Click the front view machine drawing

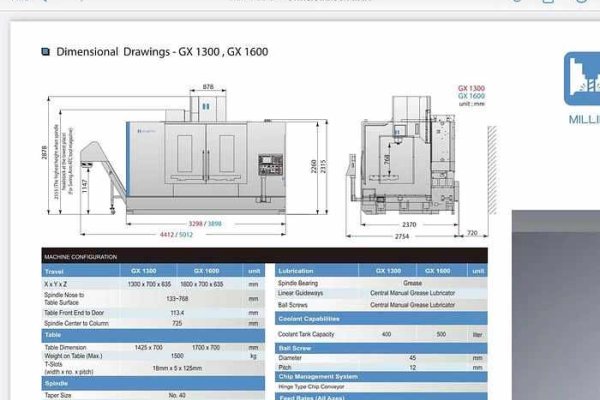click(x=183, y=156)
